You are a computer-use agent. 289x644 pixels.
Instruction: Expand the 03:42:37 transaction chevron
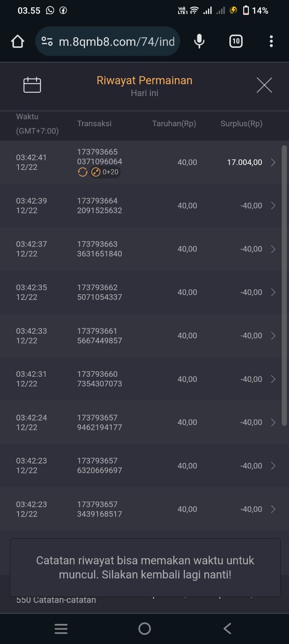pyautogui.click(x=273, y=249)
